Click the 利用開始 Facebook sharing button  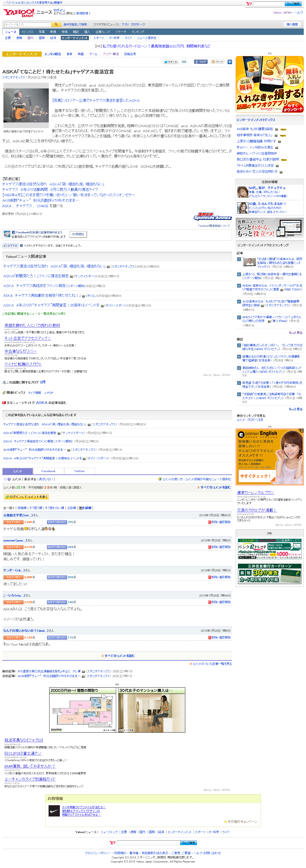(78, 234)
